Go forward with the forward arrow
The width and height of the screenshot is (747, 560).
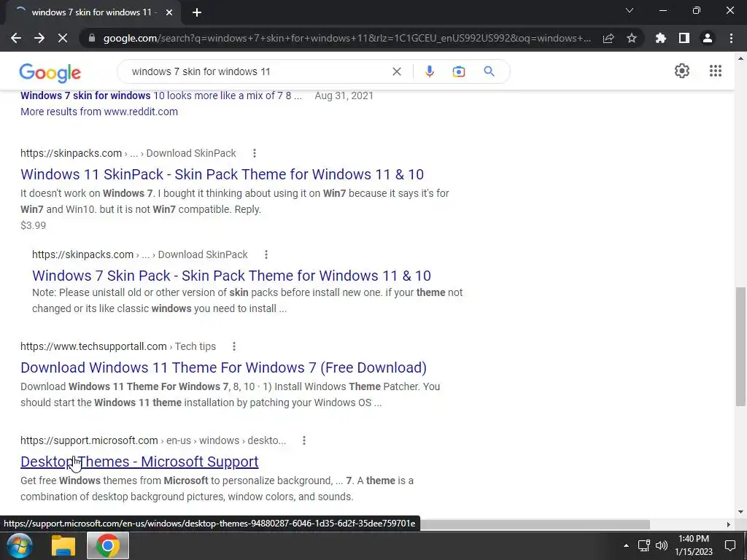(x=39, y=38)
